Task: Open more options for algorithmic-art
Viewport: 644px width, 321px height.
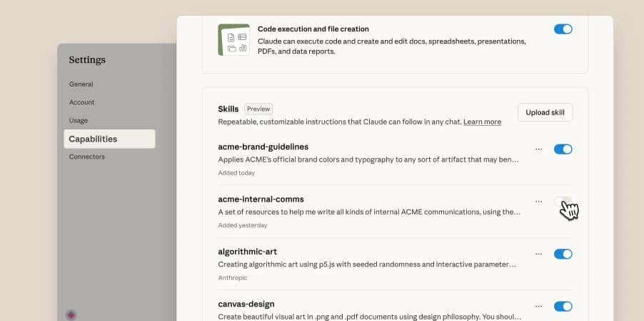Action: (538, 254)
